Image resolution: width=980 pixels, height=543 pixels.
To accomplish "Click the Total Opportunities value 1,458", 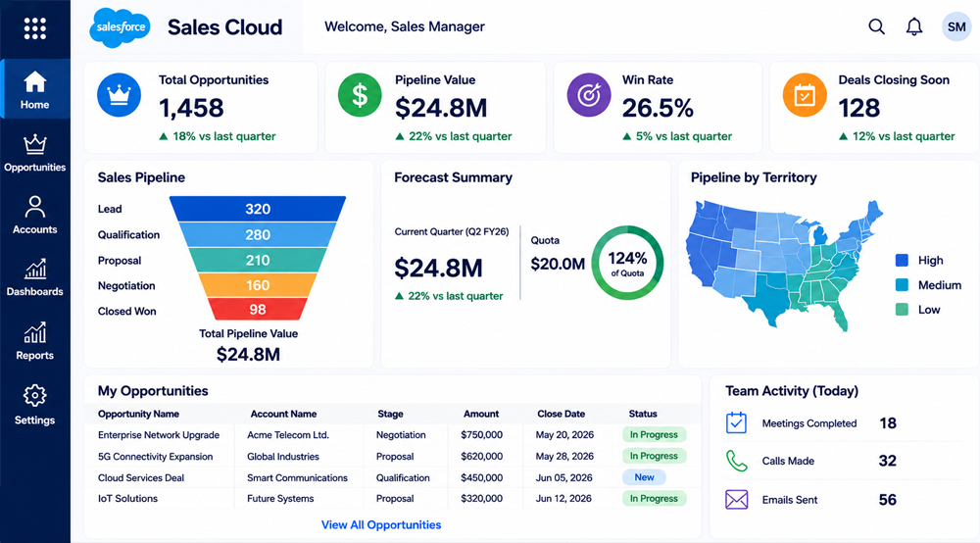I will (191, 108).
